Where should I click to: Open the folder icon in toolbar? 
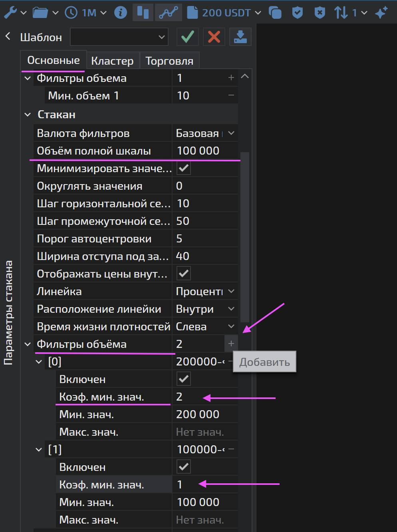click(x=40, y=13)
